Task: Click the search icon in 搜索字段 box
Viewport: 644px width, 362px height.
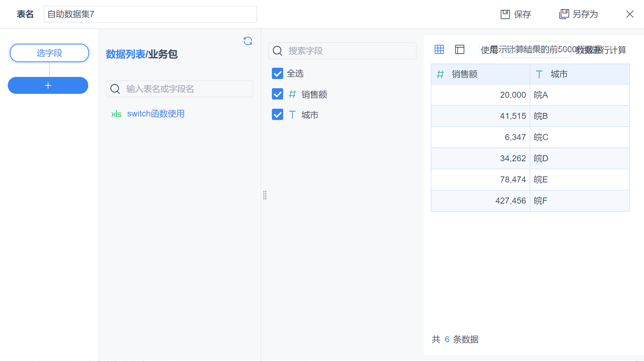Action: (x=278, y=51)
